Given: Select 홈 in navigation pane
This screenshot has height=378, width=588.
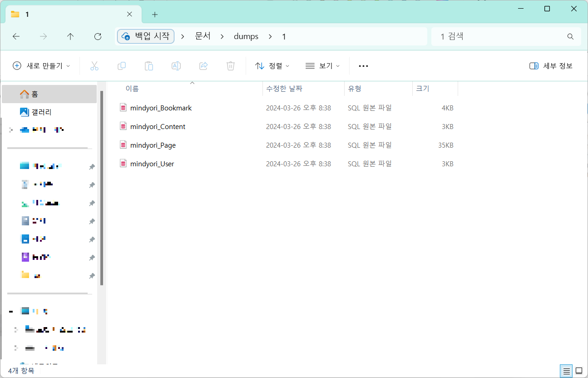Looking at the screenshot, I should click(49, 94).
